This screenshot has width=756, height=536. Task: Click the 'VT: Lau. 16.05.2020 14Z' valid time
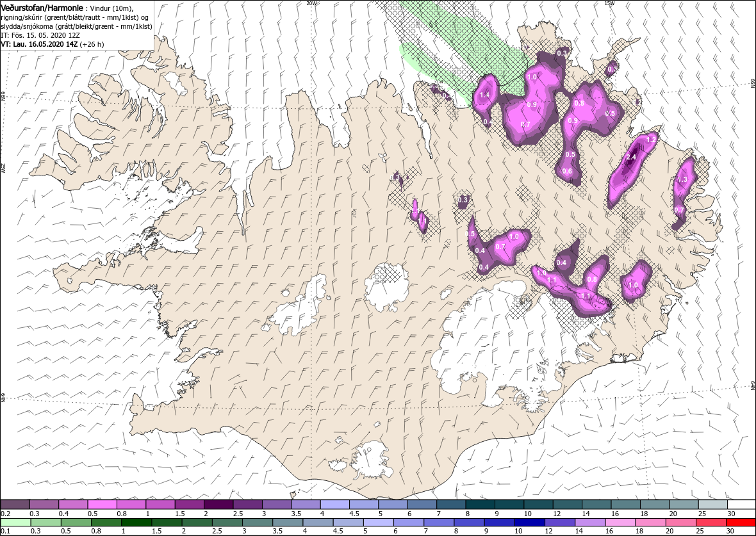point(40,44)
